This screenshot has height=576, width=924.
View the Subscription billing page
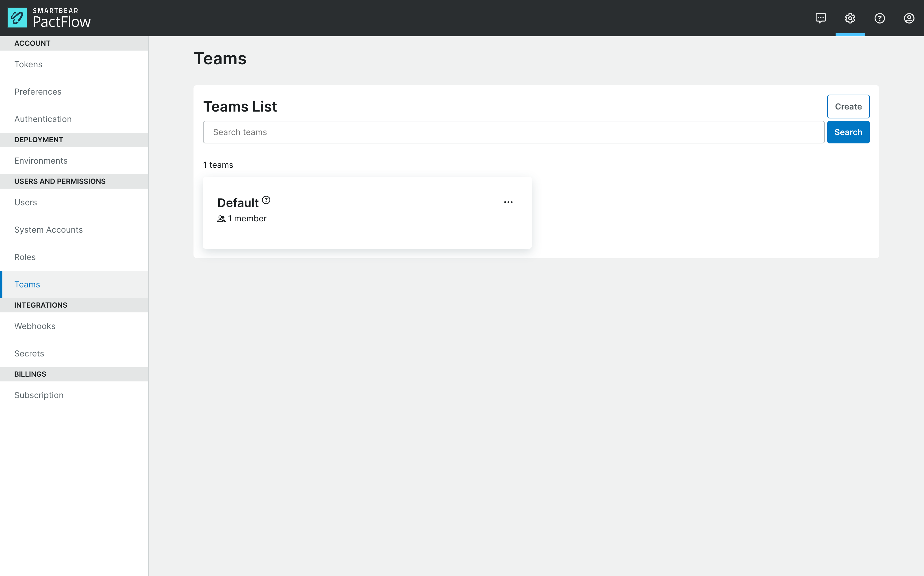pos(39,395)
